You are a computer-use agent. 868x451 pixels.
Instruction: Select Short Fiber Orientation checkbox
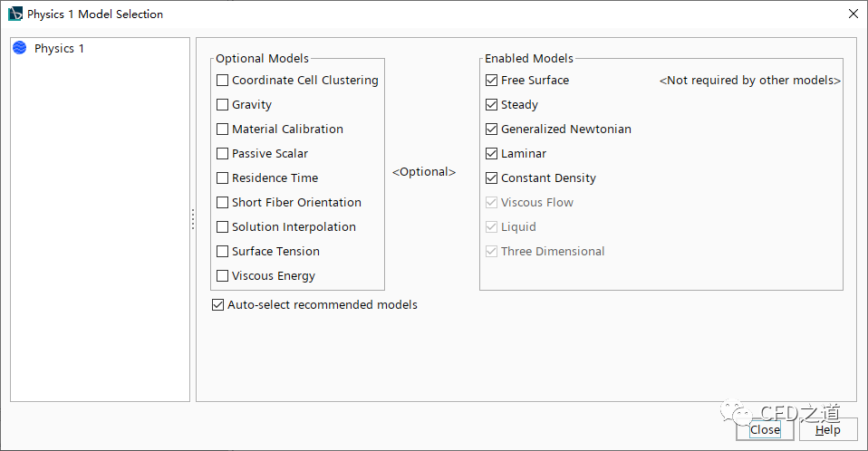(223, 203)
